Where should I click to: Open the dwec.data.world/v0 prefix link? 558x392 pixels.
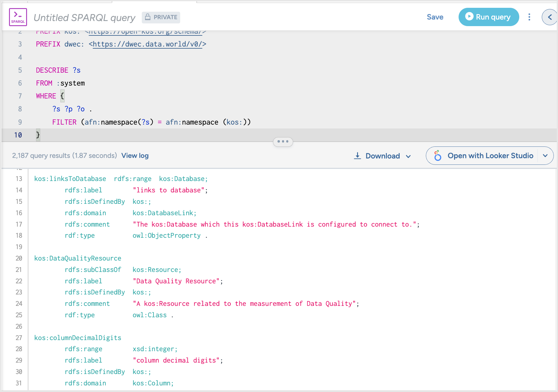click(x=147, y=44)
